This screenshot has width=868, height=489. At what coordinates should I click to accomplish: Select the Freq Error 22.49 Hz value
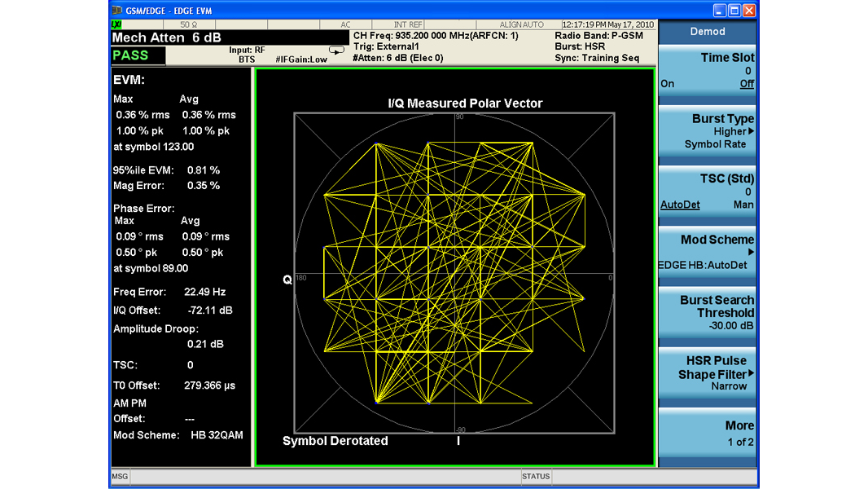(x=205, y=292)
